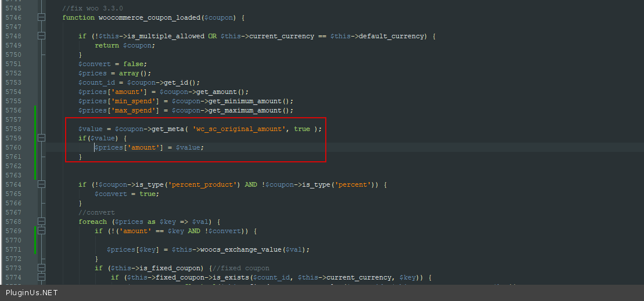Collapse the is_fixed_coupon if block on line 5773
Viewport: 644px width, 301px height.
point(41,268)
